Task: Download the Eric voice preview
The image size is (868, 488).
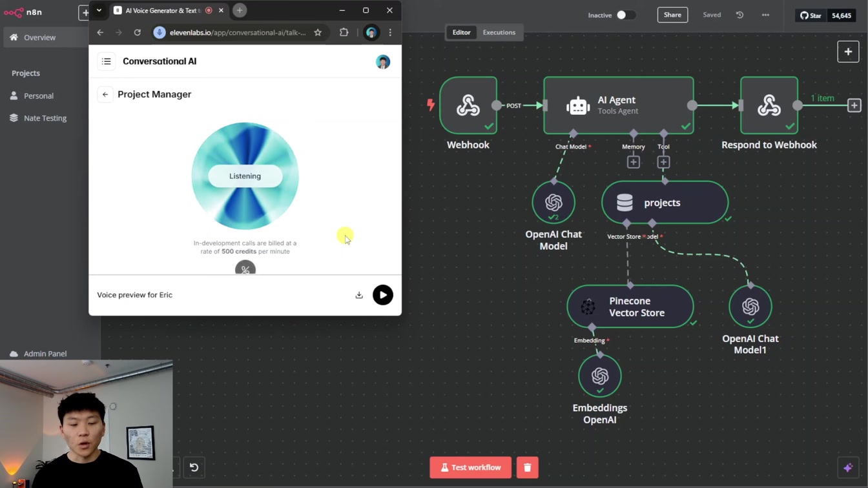Action: tap(359, 295)
